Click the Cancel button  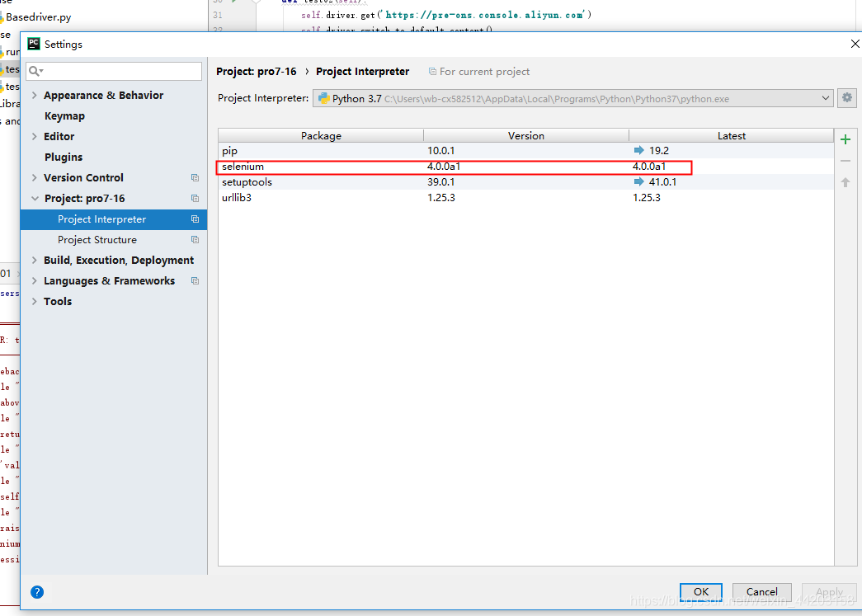click(x=761, y=591)
